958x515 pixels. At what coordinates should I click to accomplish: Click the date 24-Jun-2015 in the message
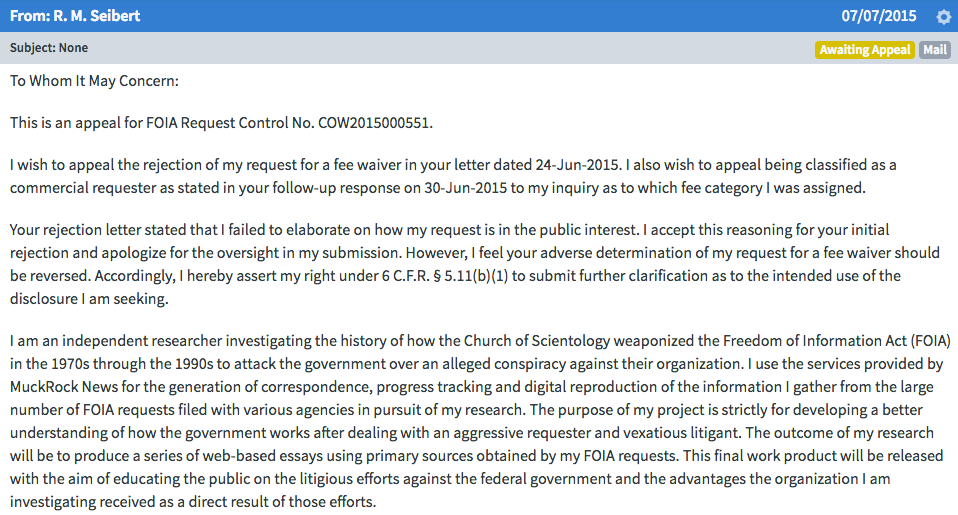tap(578, 165)
